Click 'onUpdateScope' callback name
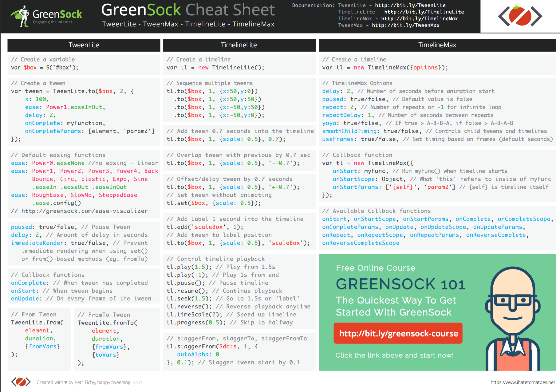Image resolution: width=560 pixels, height=392 pixels. (443, 227)
